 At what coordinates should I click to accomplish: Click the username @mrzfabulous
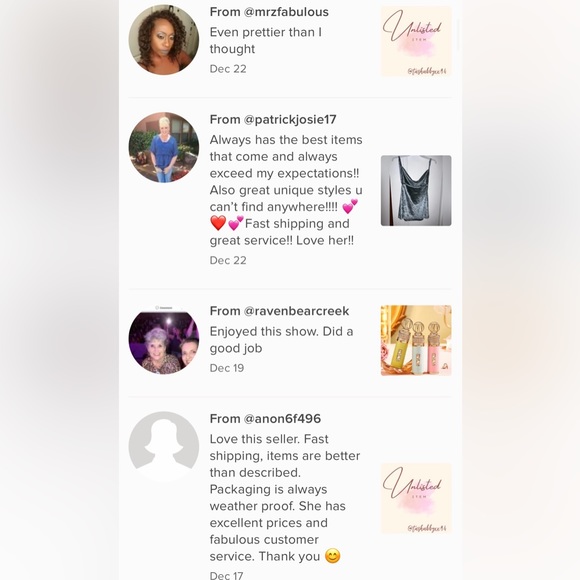(286, 12)
